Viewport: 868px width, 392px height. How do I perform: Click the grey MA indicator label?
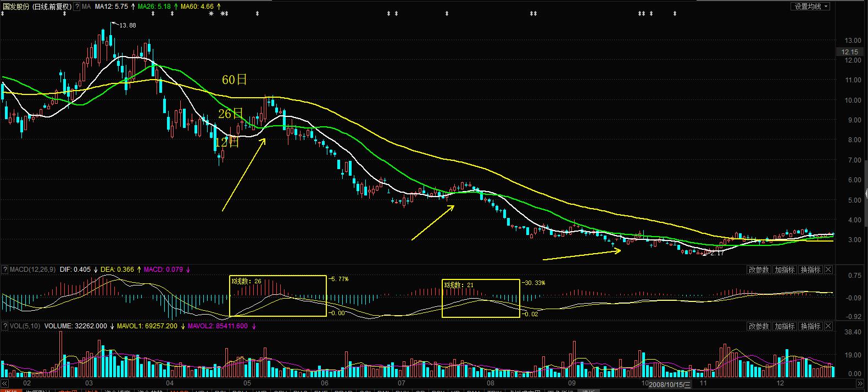click(x=86, y=7)
